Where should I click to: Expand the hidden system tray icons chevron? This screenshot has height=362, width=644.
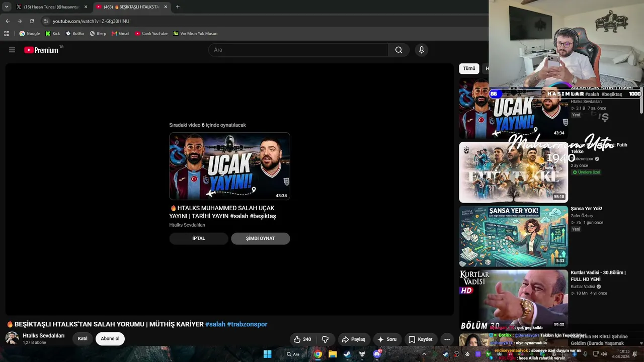click(424, 354)
